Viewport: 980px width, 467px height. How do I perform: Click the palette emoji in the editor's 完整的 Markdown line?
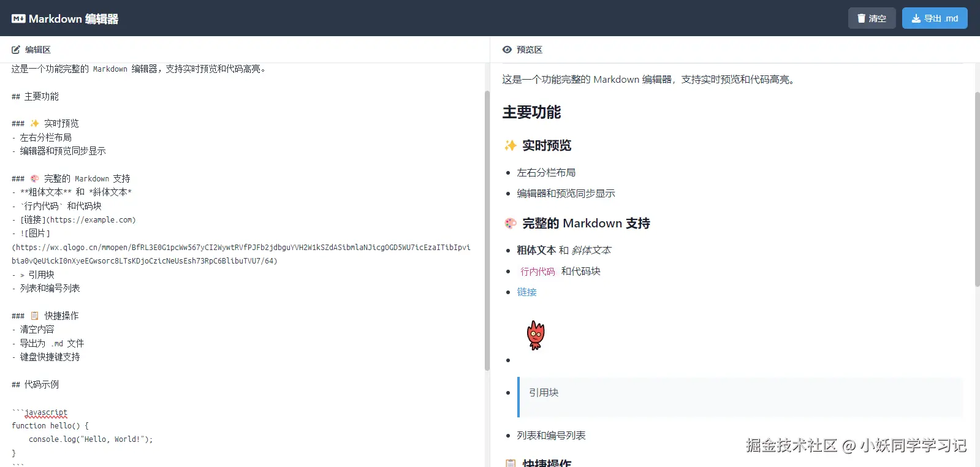click(x=34, y=178)
